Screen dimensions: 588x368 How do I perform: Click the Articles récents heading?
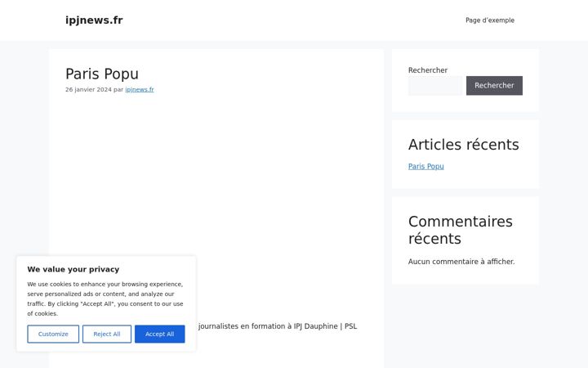coord(464,145)
